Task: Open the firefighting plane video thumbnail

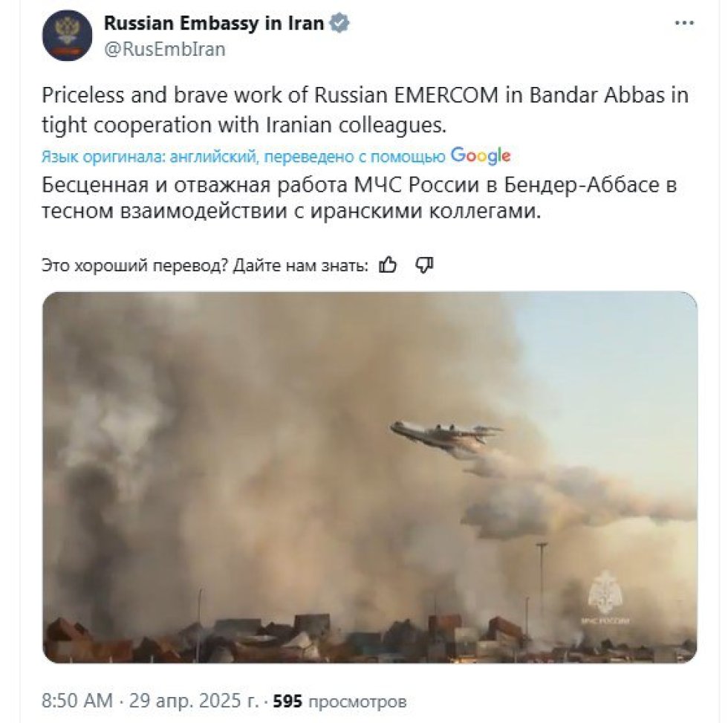Action: 370,477
